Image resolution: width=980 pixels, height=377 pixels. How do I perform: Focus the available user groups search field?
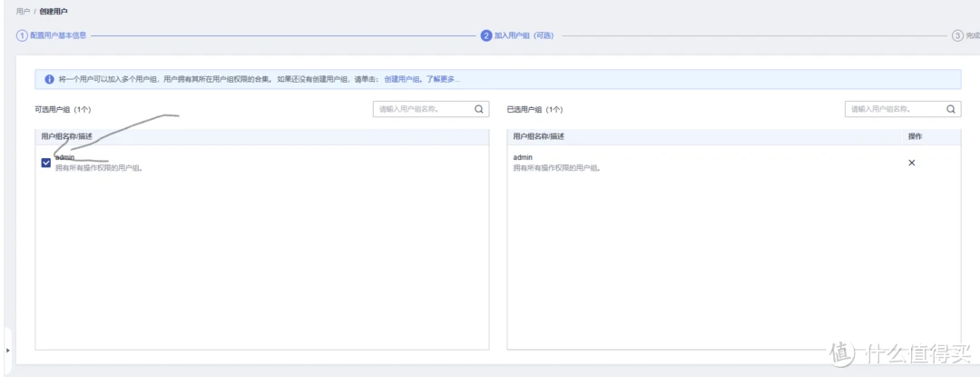(431, 109)
